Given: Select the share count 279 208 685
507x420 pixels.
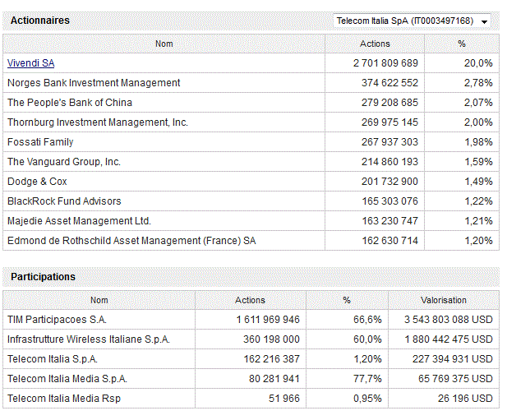Looking at the screenshot, I should click(390, 103).
